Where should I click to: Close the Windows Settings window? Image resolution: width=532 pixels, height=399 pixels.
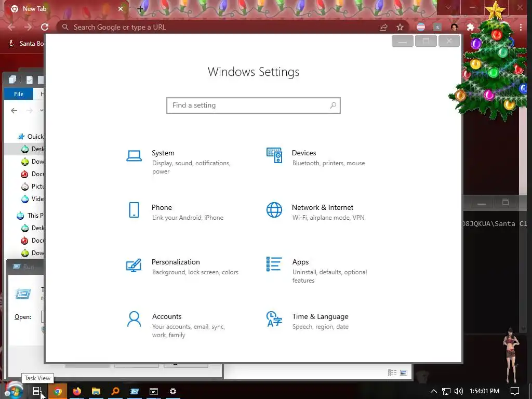(449, 41)
